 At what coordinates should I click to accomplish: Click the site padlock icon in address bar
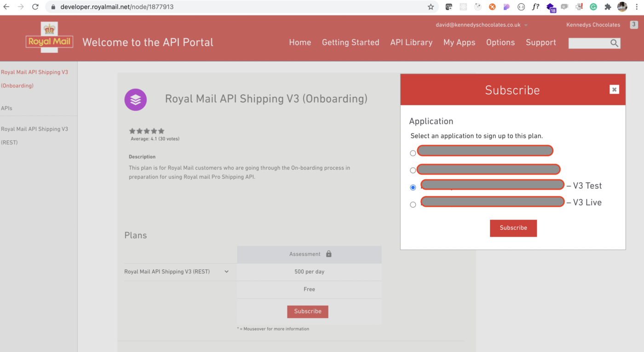[52, 7]
